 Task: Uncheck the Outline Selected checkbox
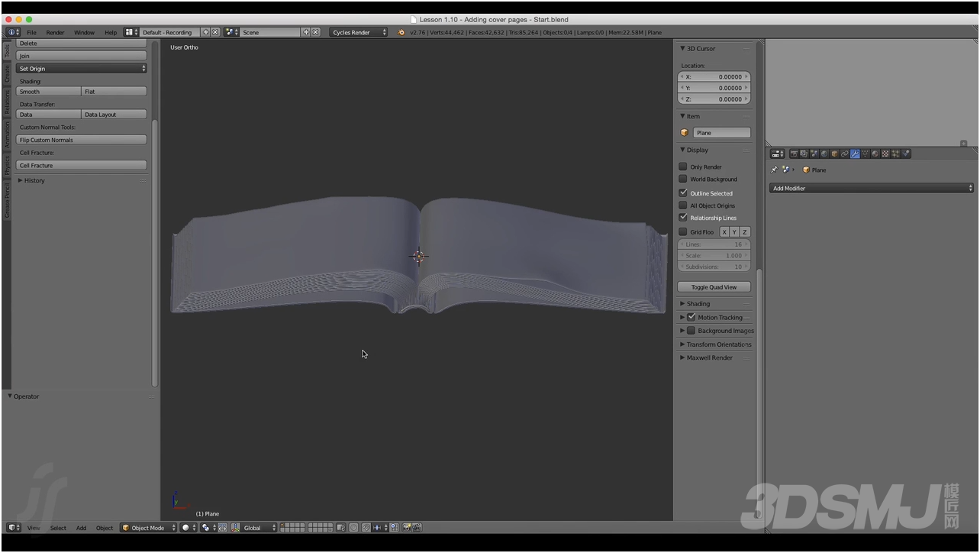683,192
